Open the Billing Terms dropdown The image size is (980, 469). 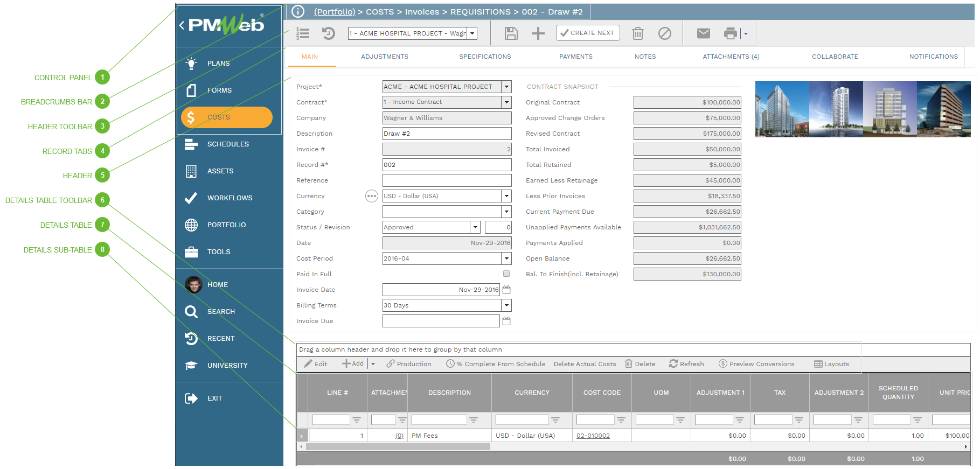[506, 305]
